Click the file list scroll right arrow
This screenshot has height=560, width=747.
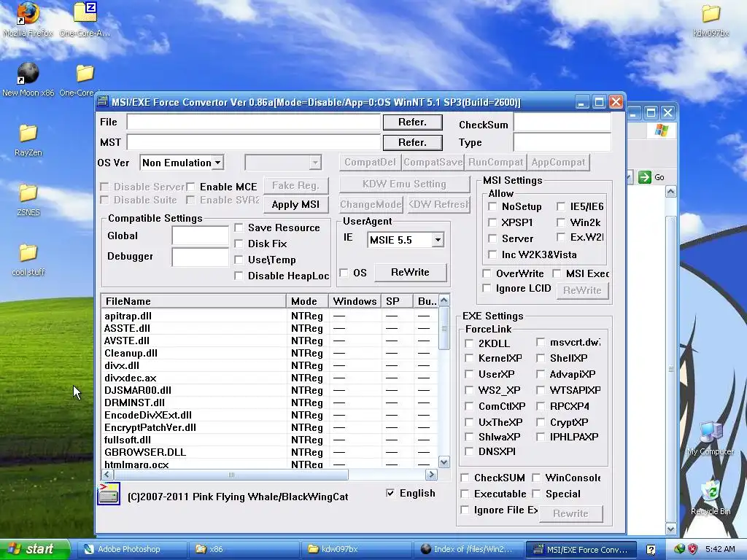431,474
